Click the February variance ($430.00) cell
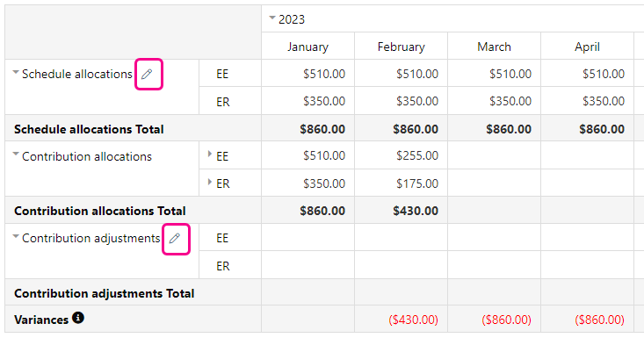 click(x=402, y=320)
